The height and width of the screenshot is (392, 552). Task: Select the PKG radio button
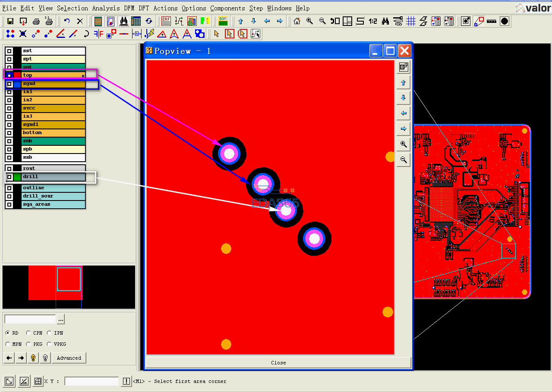[29, 344]
